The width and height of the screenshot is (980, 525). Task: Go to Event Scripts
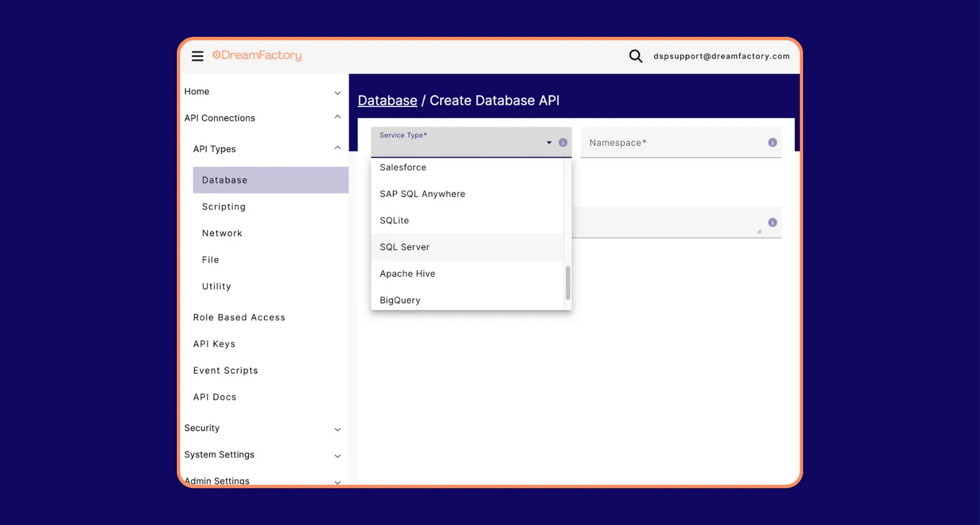click(x=226, y=370)
